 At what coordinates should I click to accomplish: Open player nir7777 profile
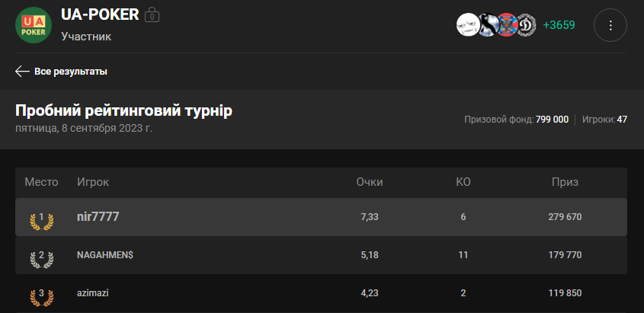point(98,216)
